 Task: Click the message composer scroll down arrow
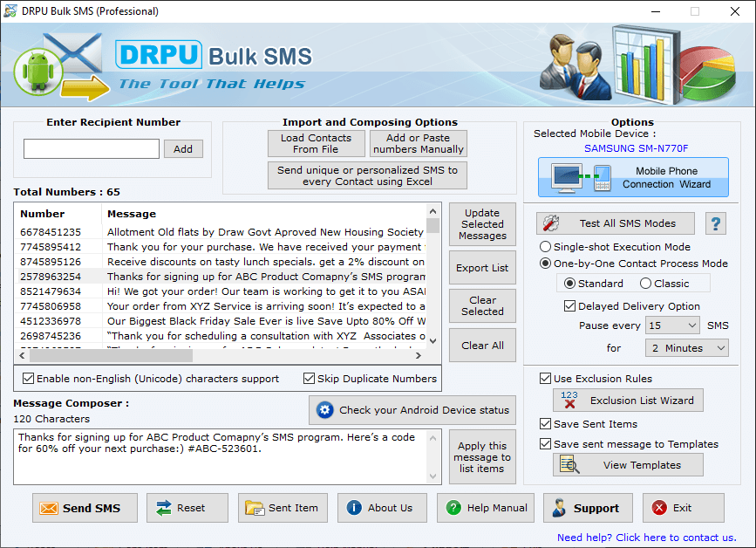pyautogui.click(x=433, y=476)
